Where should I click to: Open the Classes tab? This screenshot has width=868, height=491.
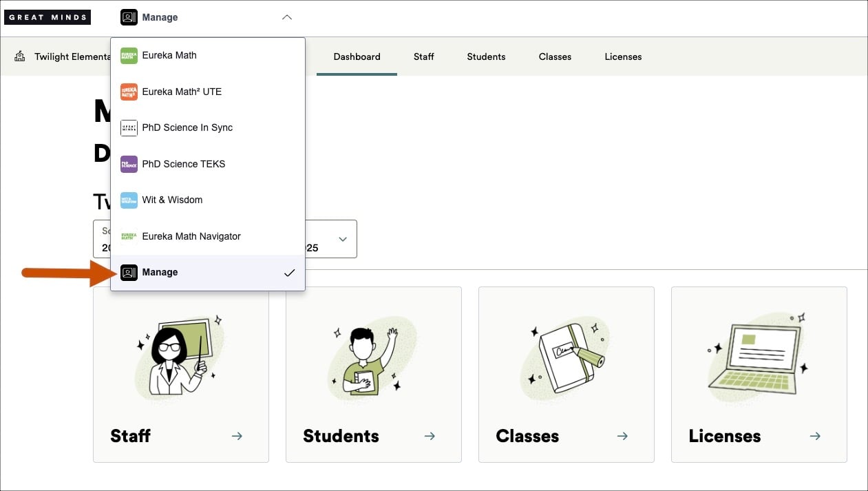coord(555,56)
